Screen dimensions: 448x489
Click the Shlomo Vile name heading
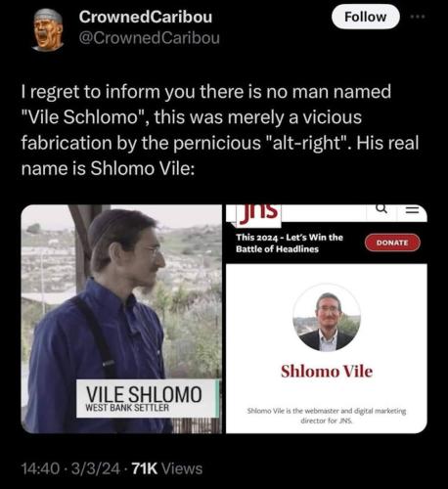(327, 372)
